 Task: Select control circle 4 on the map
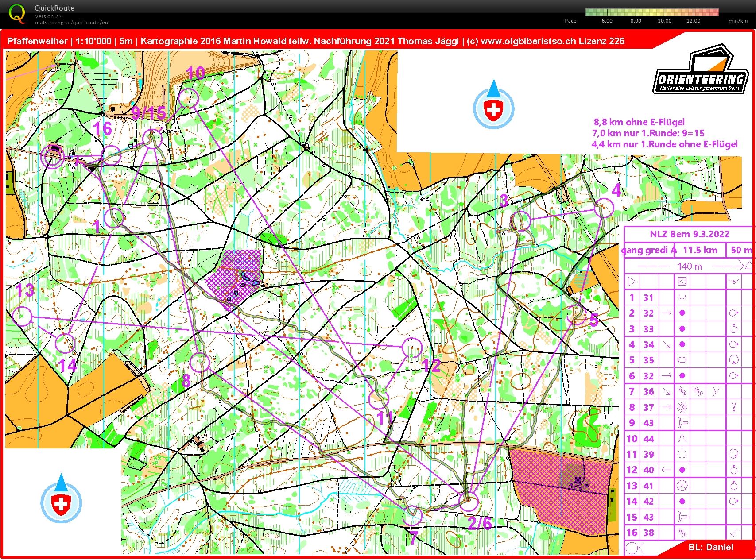(x=604, y=208)
